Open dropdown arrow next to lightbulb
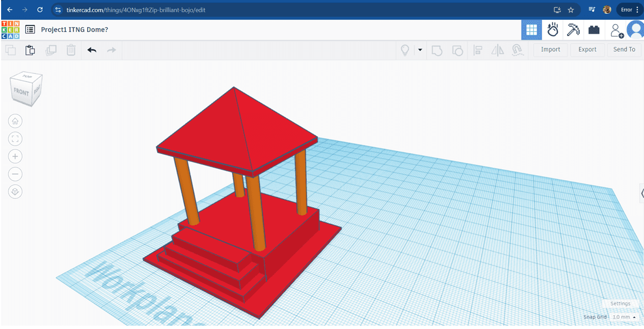Image resolution: width=644 pixels, height=329 pixels. click(x=420, y=50)
